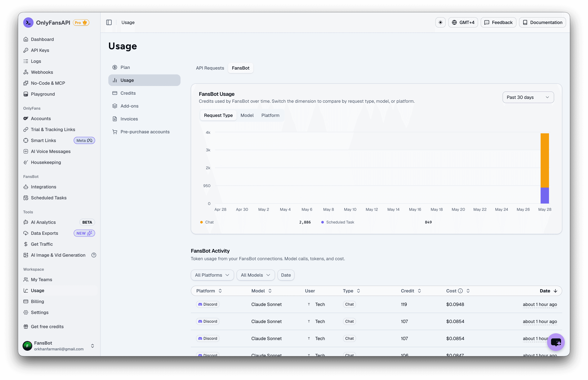The height and width of the screenshot is (380, 588).
Task: Select Credits in the usage submenu
Action: (144, 93)
